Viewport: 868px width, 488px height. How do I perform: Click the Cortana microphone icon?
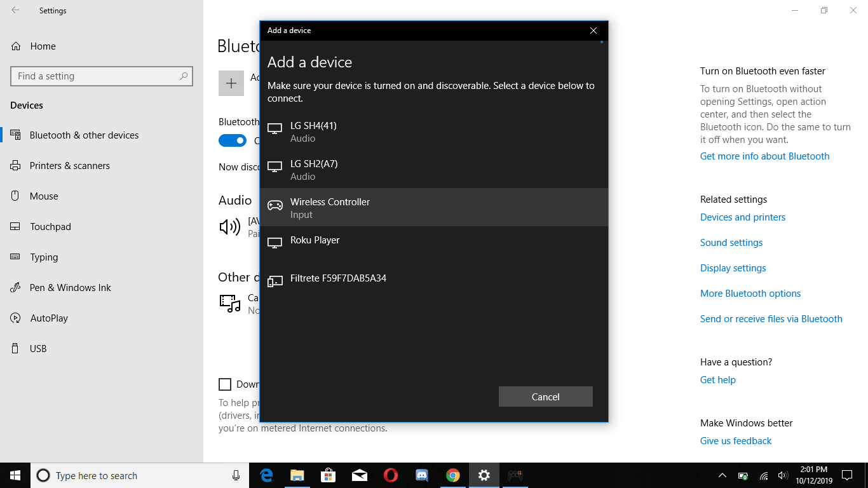click(236, 475)
